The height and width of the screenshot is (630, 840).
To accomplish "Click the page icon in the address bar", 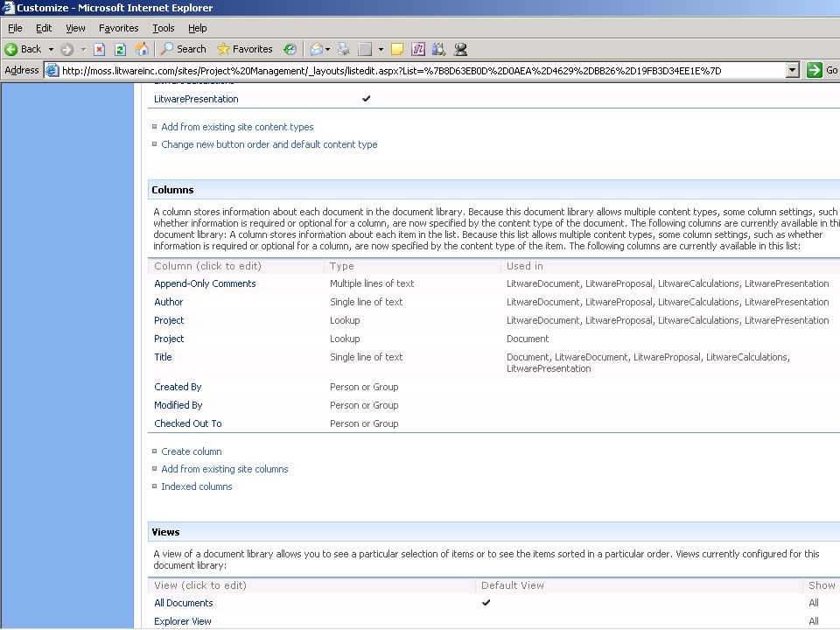I will coord(52,70).
